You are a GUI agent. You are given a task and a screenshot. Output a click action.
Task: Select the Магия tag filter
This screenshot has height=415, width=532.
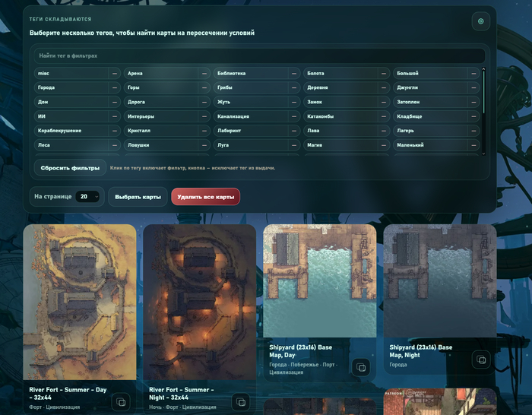click(x=340, y=145)
